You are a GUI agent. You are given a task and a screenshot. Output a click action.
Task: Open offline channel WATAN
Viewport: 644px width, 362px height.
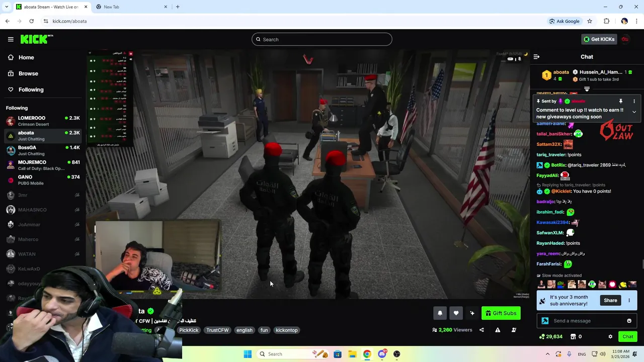(x=43, y=254)
